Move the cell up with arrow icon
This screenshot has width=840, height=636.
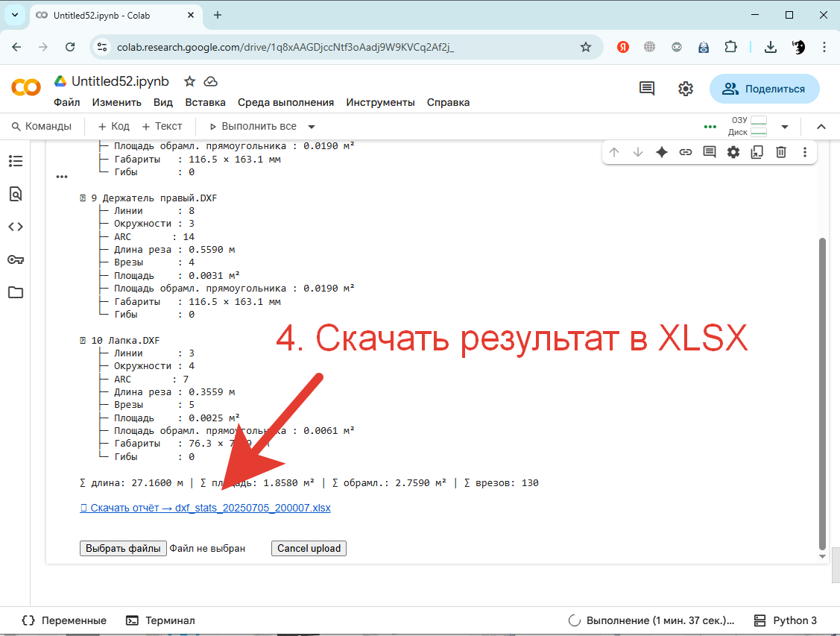(613, 151)
